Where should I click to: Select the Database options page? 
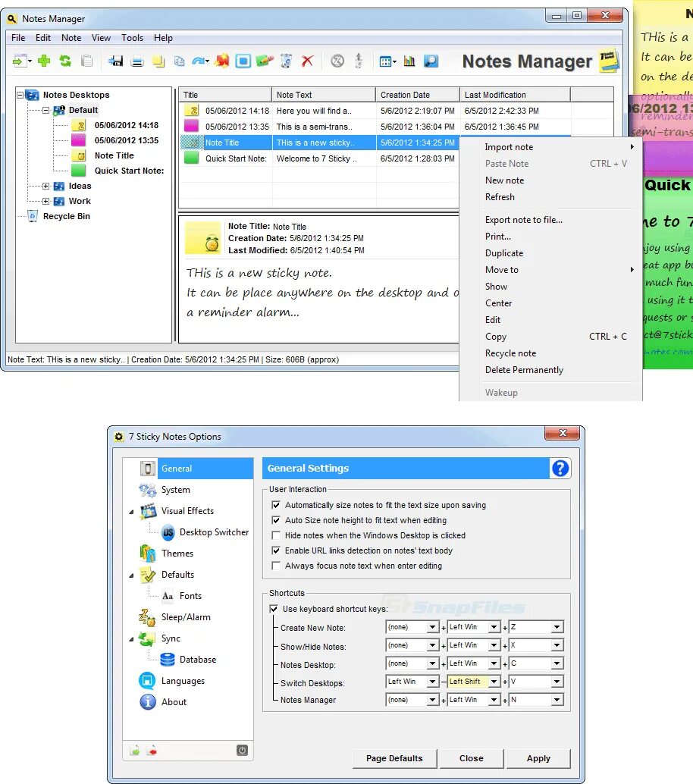click(198, 660)
